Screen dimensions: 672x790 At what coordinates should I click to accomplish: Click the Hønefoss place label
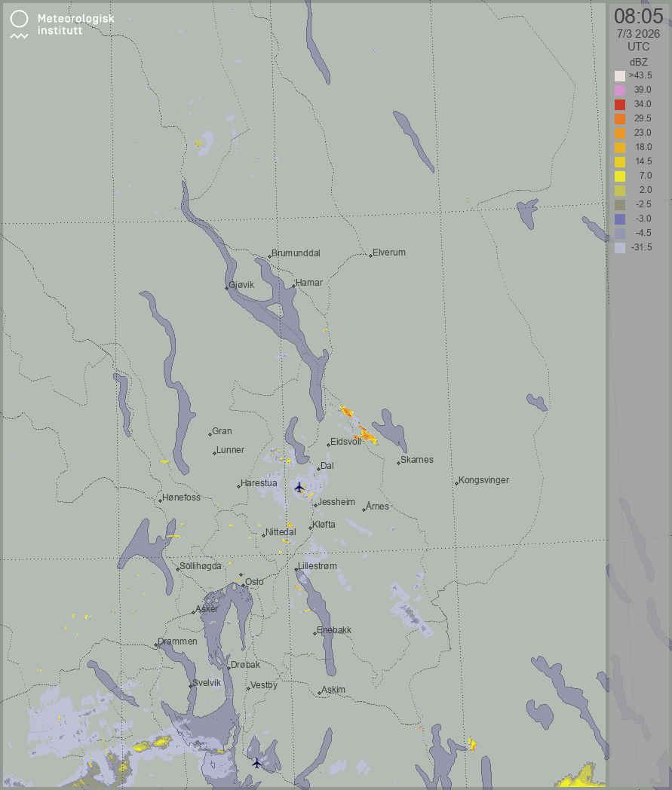point(181,498)
